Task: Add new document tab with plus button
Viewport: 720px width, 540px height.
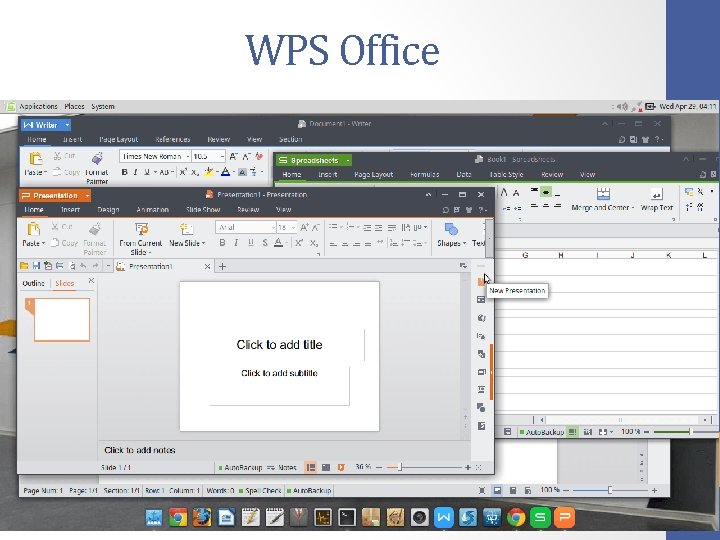Action: pyautogui.click(x=222, y=266)
